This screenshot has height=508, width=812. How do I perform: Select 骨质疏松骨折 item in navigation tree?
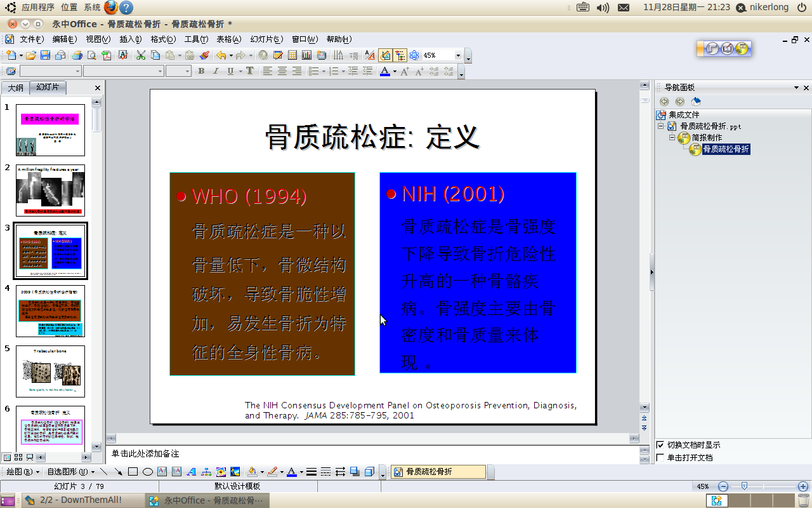click(726, 149)
